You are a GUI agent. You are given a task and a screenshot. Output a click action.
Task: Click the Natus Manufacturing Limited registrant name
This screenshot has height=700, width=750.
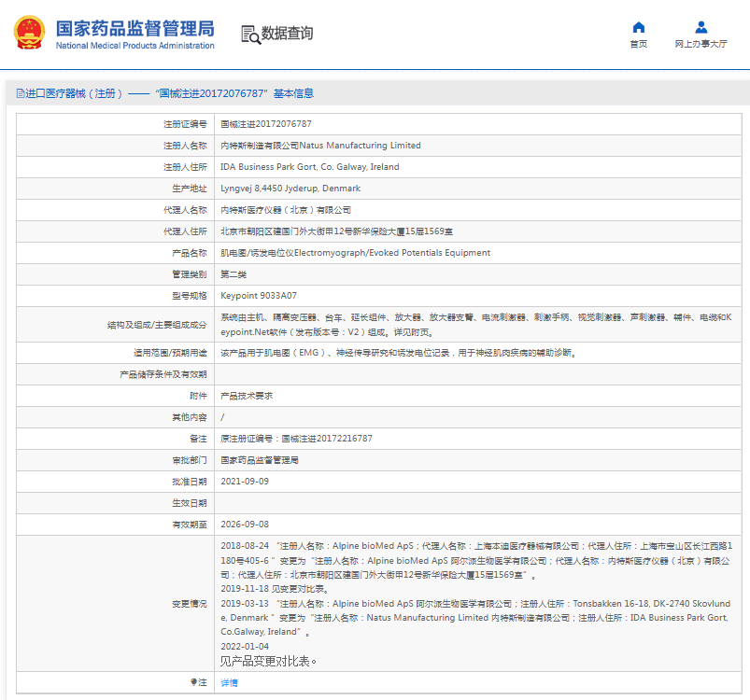click(320, 146)
